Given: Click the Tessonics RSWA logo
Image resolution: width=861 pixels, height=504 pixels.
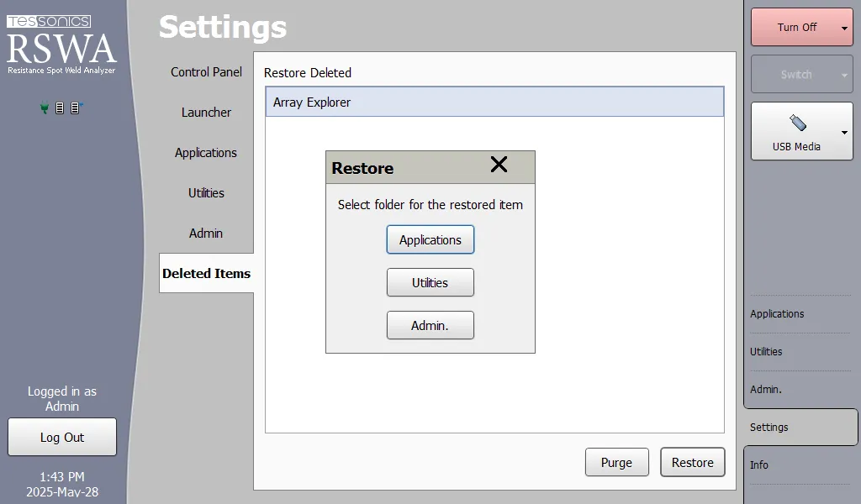Looking at the screenshot, I should (61, 45).
